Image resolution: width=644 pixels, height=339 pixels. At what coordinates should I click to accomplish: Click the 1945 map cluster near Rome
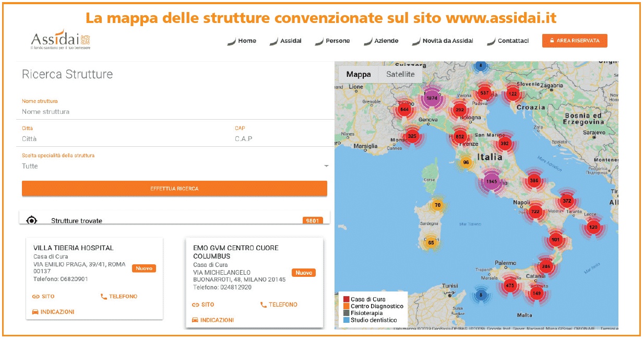[x=492, y=182]
